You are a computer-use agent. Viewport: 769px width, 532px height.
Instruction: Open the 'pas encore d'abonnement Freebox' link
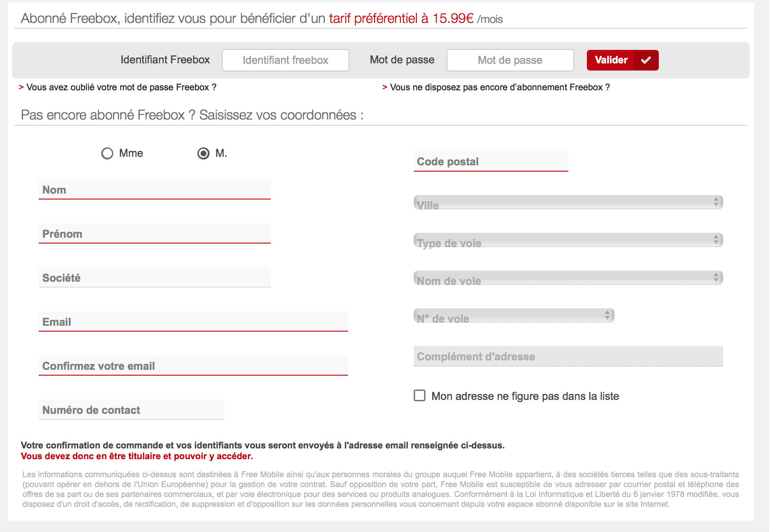tap(500, 87)
